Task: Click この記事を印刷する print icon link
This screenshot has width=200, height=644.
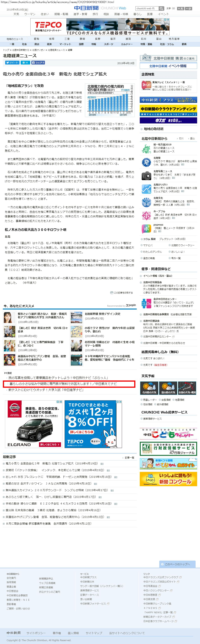Action: pyautogui.click(x=122, y=293)
